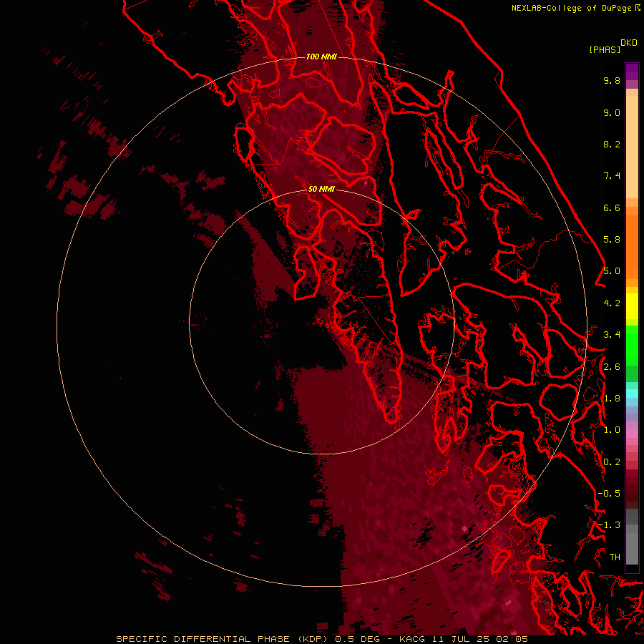Click the 3.4 value on the color scale

pos(612,335)
